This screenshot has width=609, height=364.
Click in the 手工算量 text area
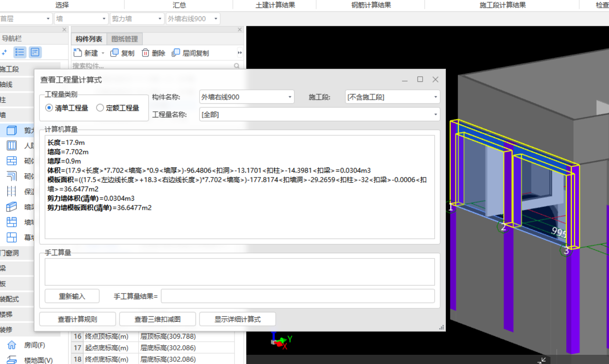click(239, 272)
